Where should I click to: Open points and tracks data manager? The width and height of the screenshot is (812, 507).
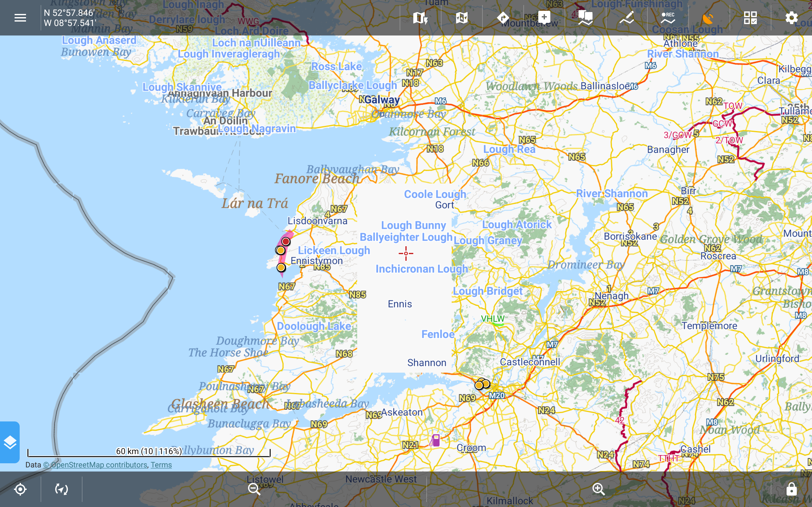[x=585, y=18]
